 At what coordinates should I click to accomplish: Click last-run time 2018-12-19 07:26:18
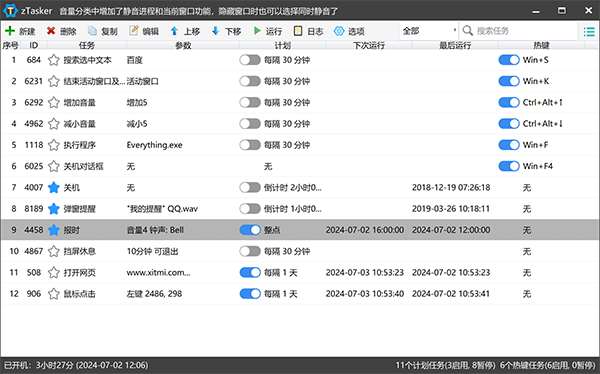point(451,188)
